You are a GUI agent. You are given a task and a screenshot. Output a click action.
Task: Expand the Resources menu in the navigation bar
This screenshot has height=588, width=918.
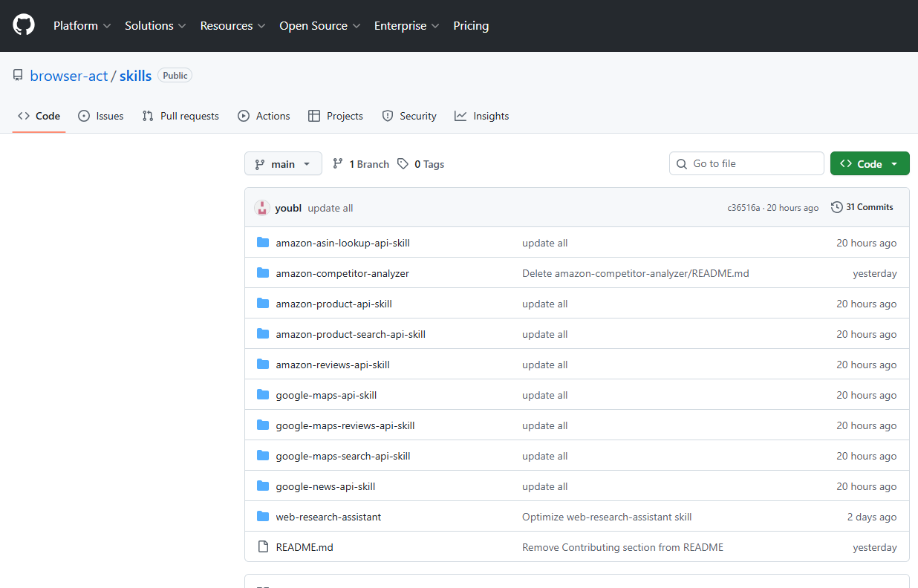(232, 25)
